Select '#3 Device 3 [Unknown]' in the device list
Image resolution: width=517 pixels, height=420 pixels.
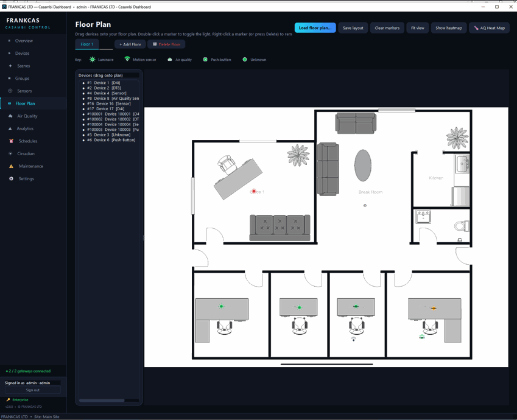(108, 135)
